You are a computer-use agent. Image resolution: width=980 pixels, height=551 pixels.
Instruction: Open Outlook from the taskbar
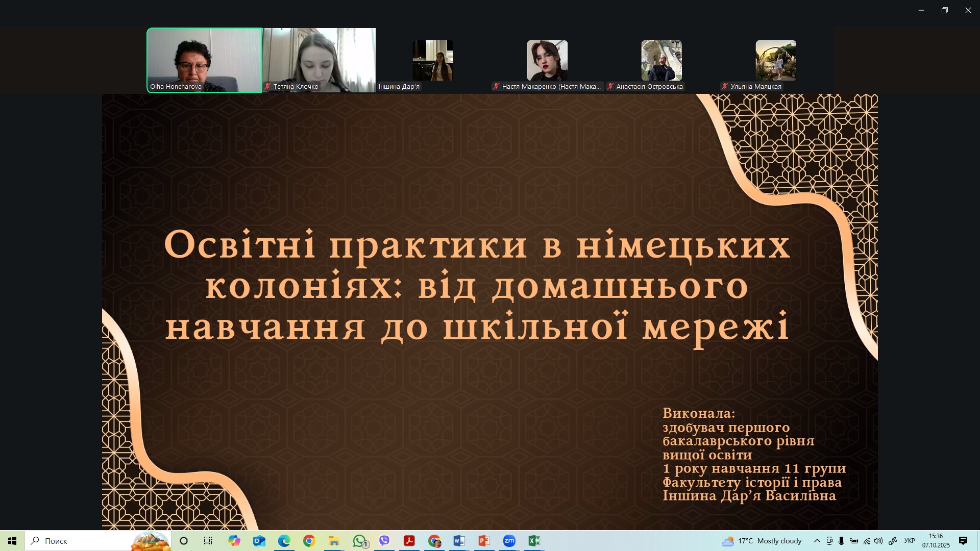click(259, 541)
